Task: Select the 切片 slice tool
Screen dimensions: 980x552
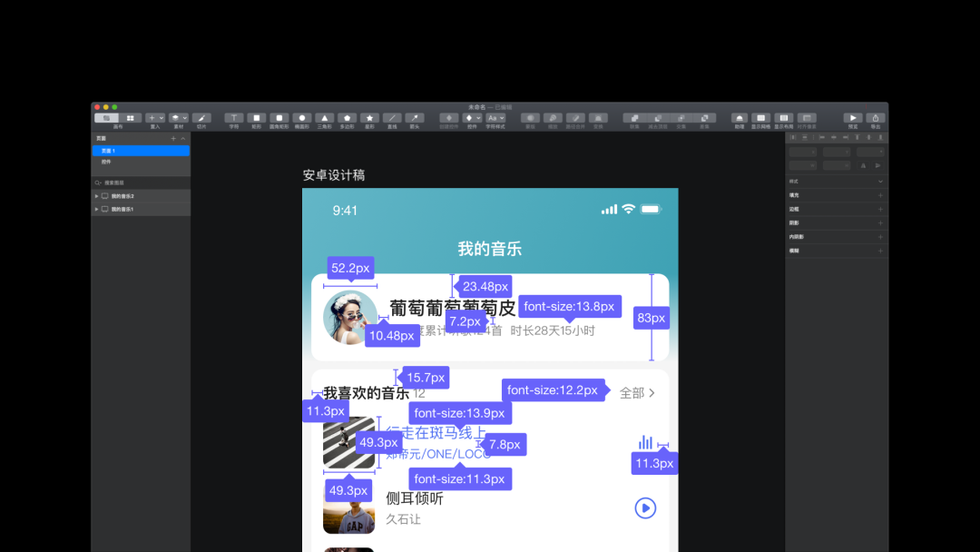Action: (201, 117)
